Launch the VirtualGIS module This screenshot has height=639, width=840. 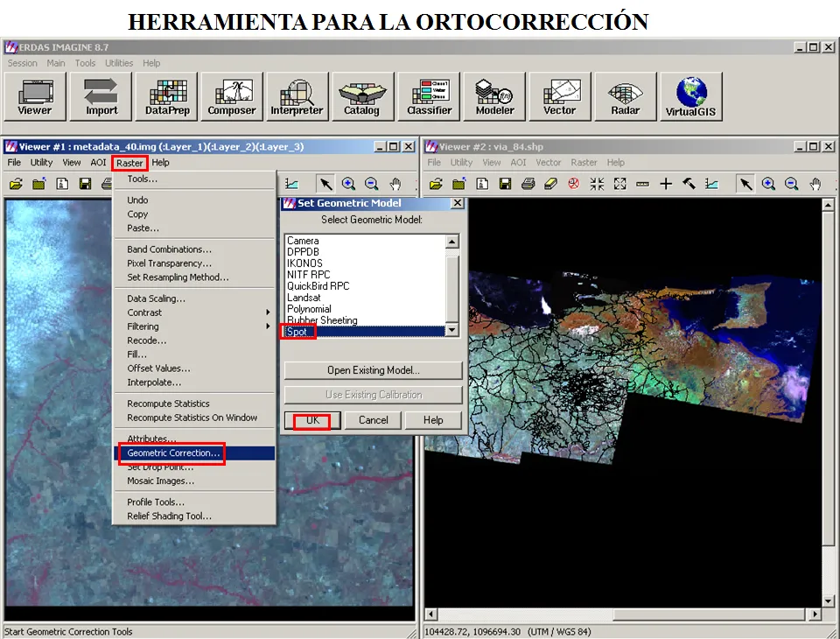pyautogui.click(x=691, y=96)
